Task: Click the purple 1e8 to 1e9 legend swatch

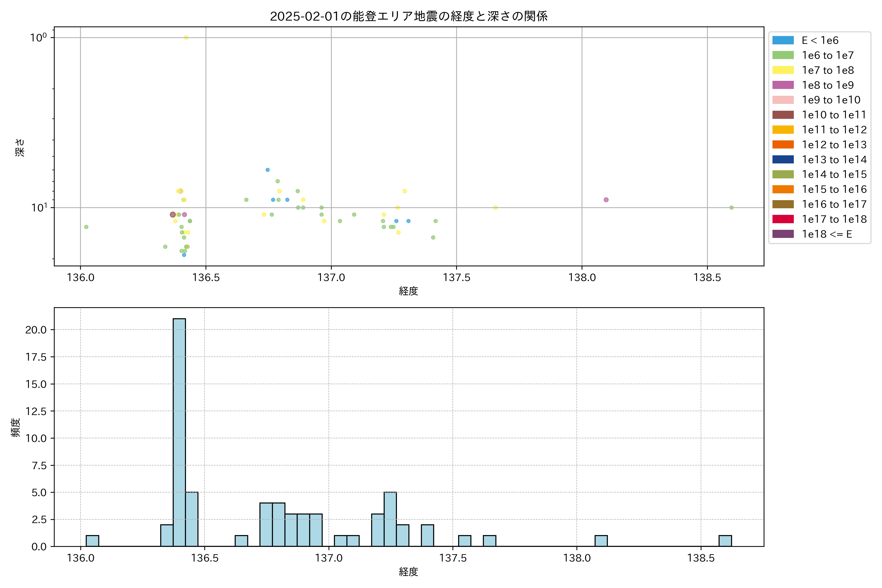Action: [783, 85]
